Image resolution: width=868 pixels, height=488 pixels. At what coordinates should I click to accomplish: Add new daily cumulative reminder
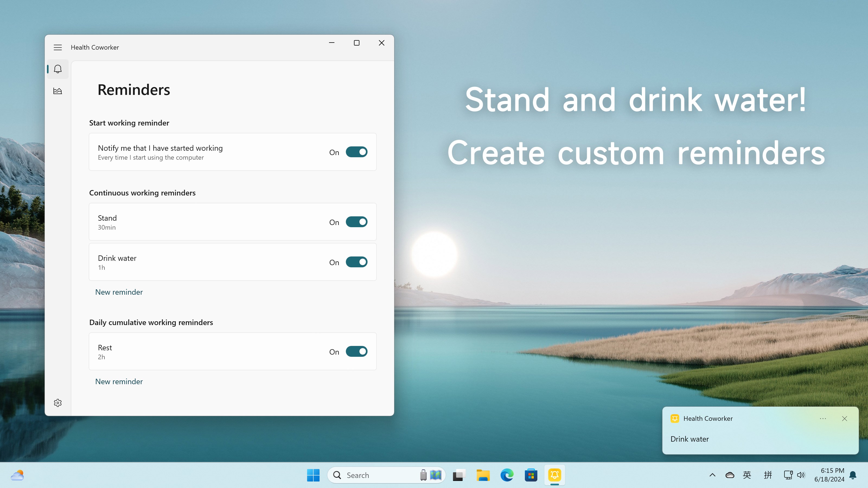tap(119, 381)
